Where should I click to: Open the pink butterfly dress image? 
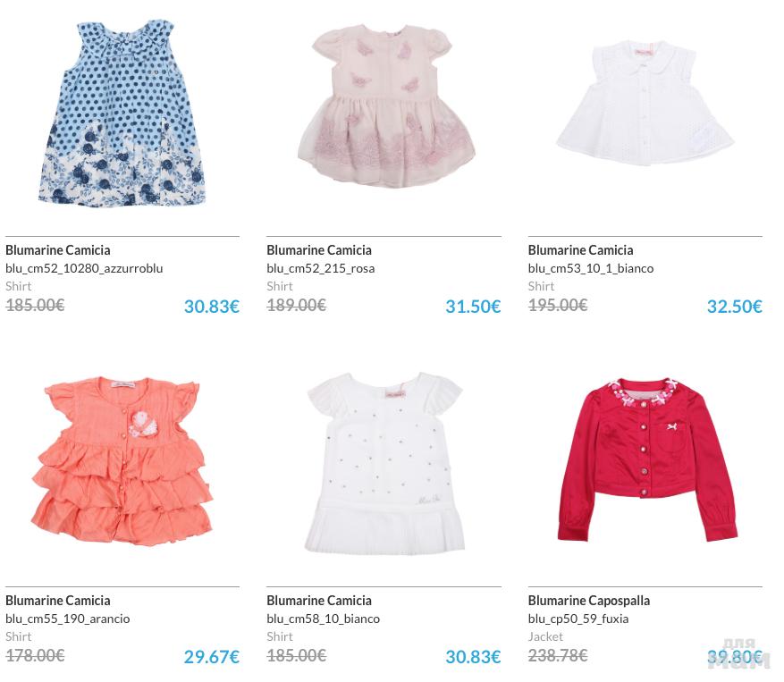385,107
